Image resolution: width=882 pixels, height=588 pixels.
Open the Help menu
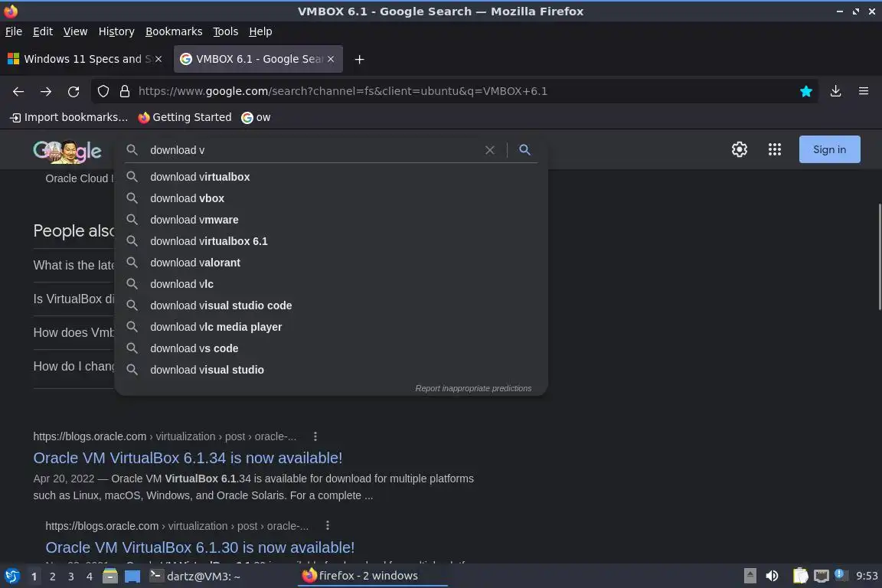260,31
